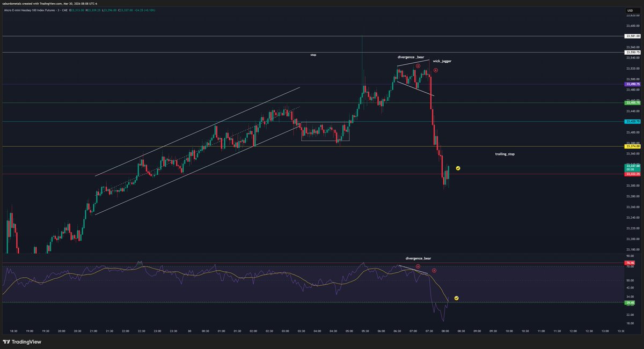Click the 21:00 label on the time axis

93,331
